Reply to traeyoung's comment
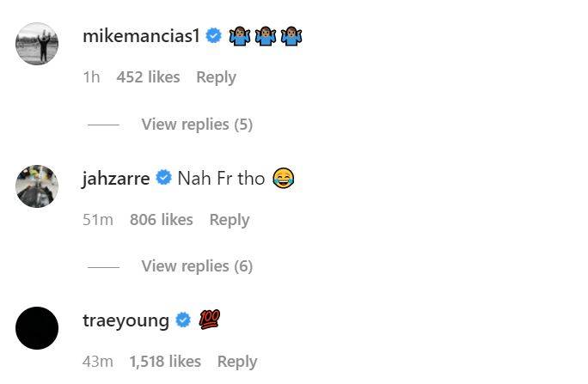 (x=237, y=362)
